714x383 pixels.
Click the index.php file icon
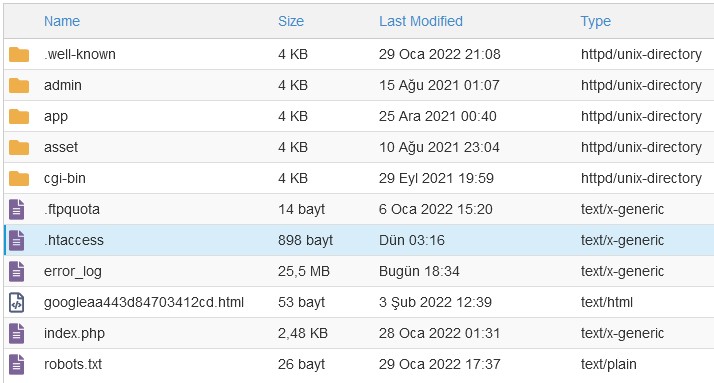(16, 333)
